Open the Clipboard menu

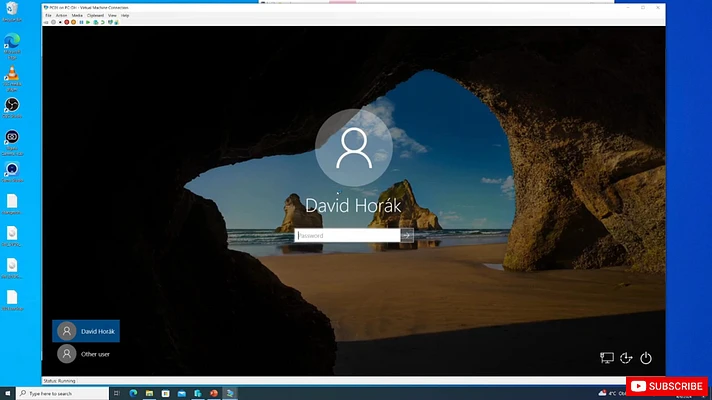pos(95,16)
